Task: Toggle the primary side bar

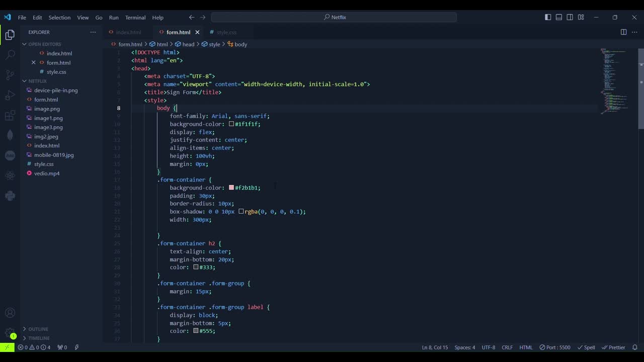Action: (x=548, y=17)
